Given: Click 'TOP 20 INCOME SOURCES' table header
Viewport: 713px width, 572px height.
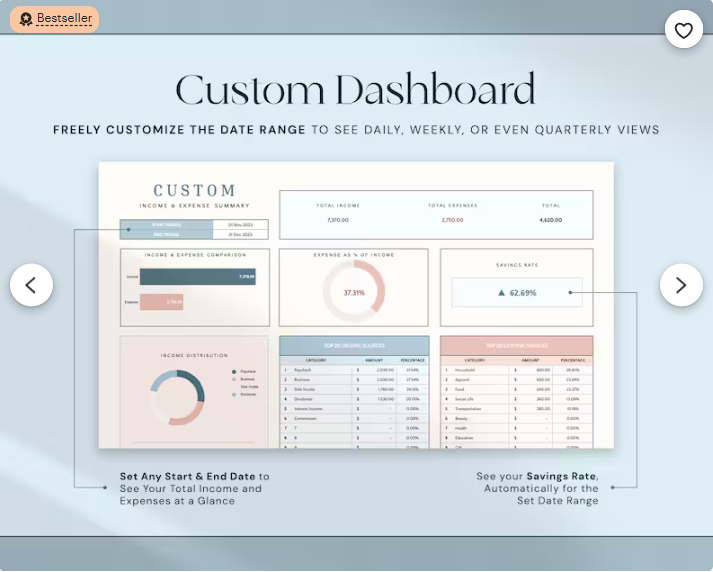Looking at the screenshot, I should [x=354, y=346].
